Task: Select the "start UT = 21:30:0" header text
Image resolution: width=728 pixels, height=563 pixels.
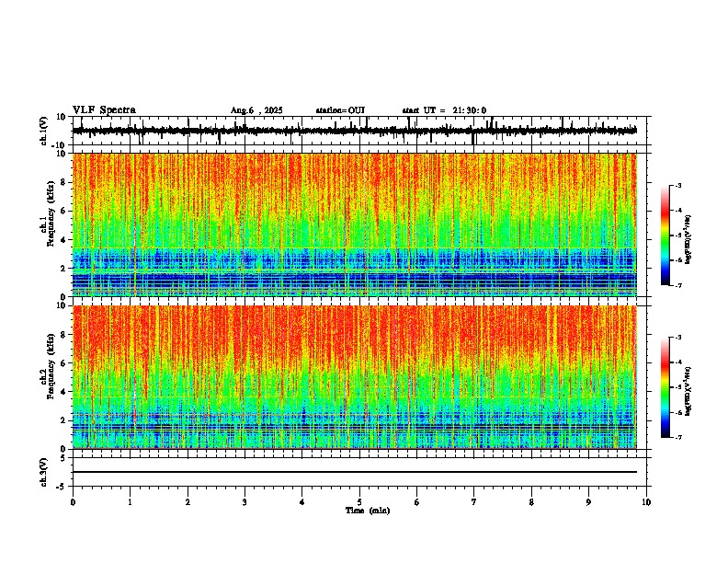Action: click(444, 110)
